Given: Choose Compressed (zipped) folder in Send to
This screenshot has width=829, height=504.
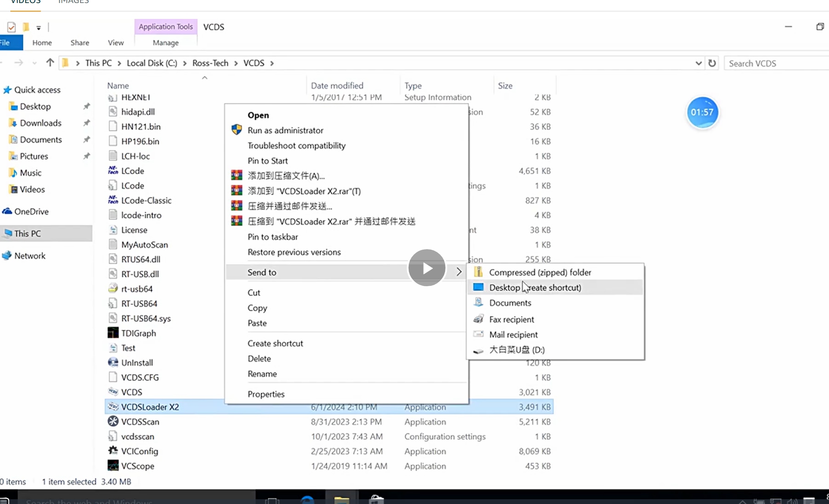Looking at the screenshot, I should 555,272.
